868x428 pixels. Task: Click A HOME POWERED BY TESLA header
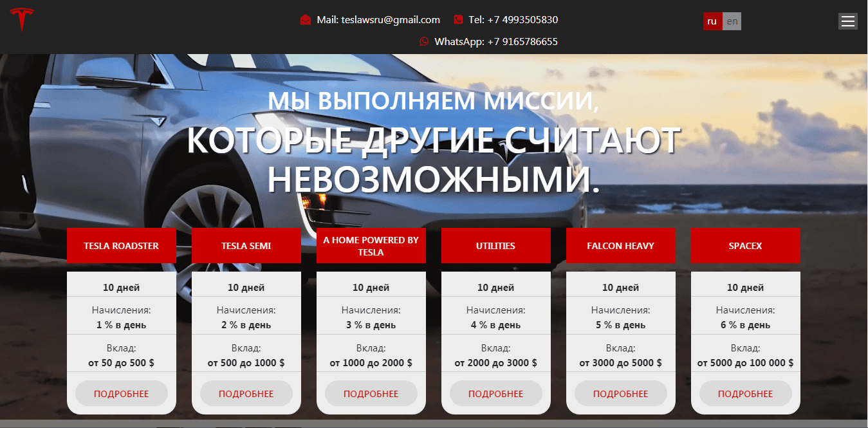tap(371, 245)
